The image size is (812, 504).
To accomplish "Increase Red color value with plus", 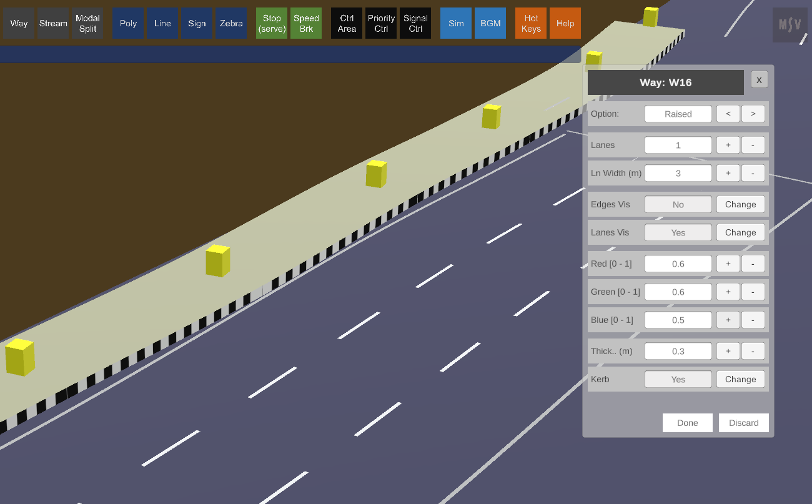I will click(728, 264).
